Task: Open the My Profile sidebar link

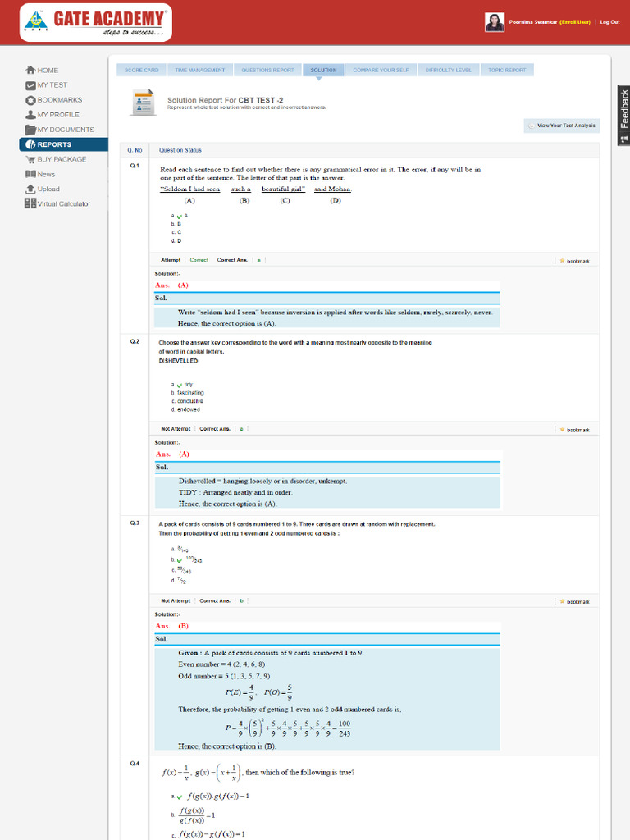Action: 58,115
